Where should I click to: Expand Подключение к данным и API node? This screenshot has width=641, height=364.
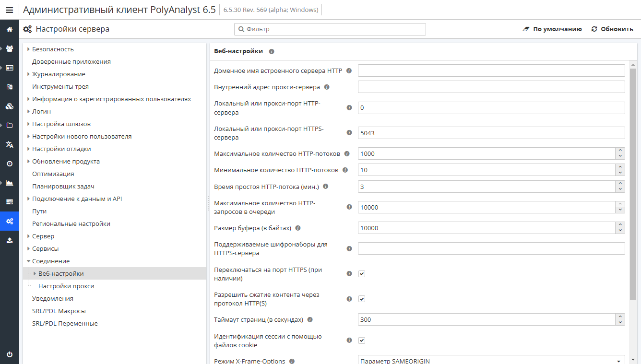[29, 199]
